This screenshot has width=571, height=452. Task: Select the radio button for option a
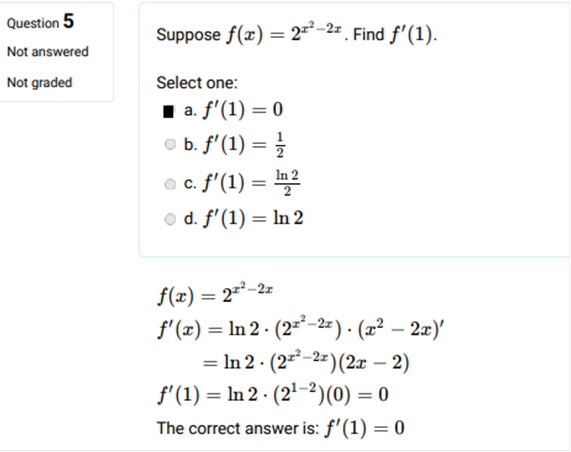coord(169,111)
